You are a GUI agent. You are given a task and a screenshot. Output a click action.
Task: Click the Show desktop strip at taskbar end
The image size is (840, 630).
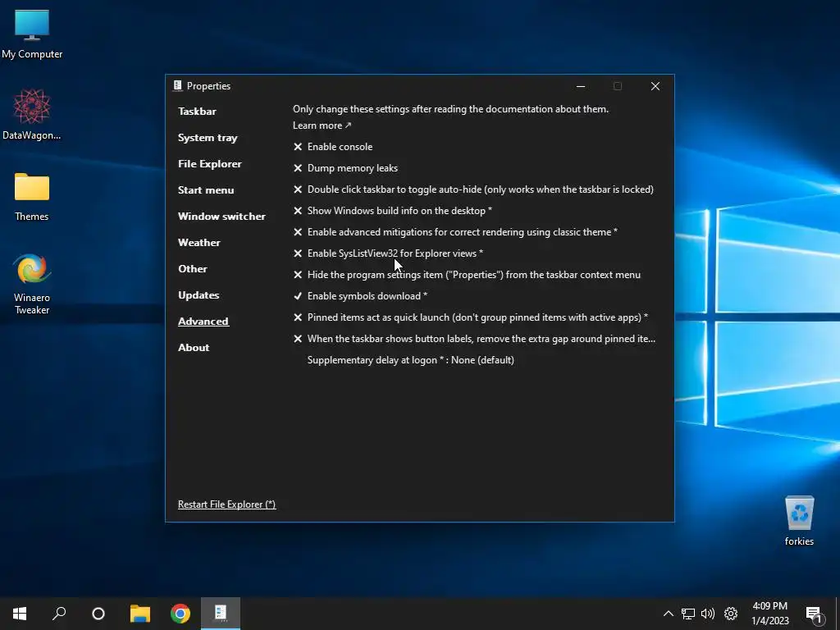click(838, 614)
